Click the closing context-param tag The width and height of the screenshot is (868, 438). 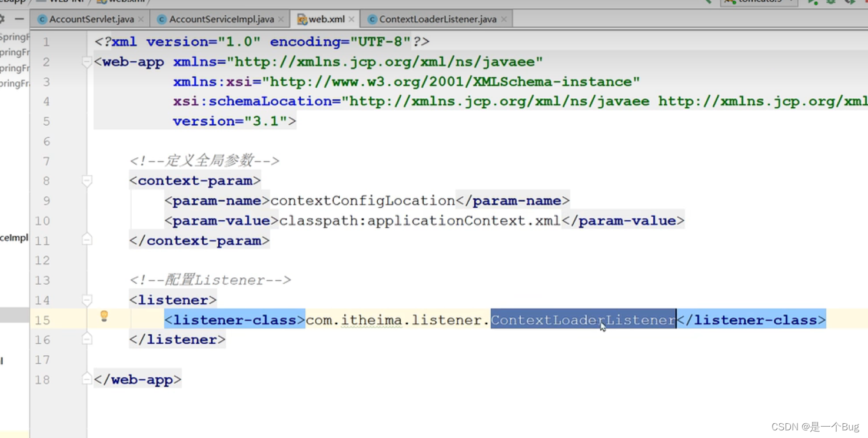[x=199, y=240]
